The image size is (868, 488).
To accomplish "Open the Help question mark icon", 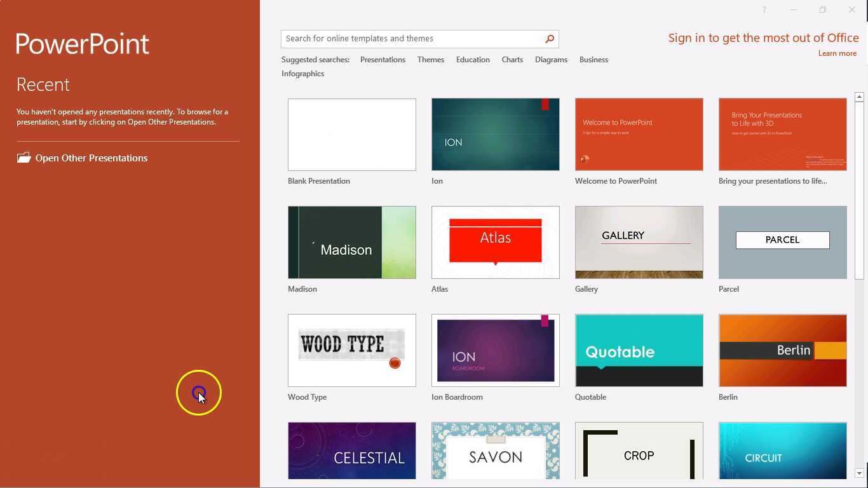I will tap(764, 10).
